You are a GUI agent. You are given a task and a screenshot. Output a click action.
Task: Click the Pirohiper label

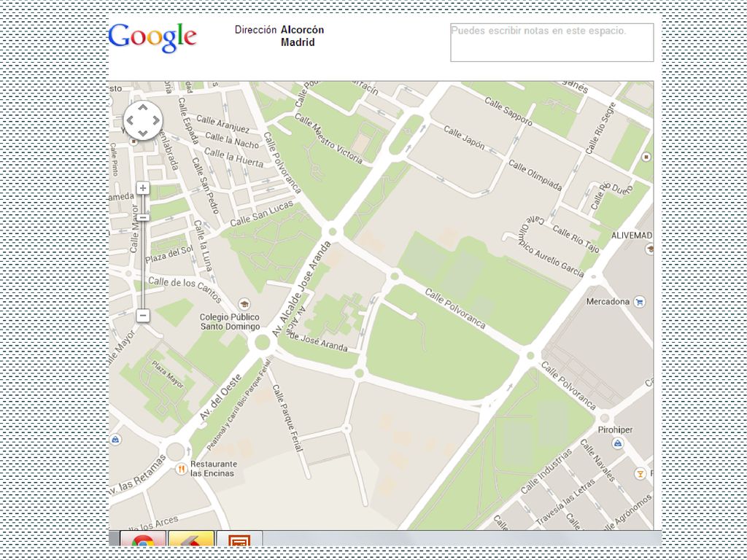pyautogui.click(x=615, y=429)
